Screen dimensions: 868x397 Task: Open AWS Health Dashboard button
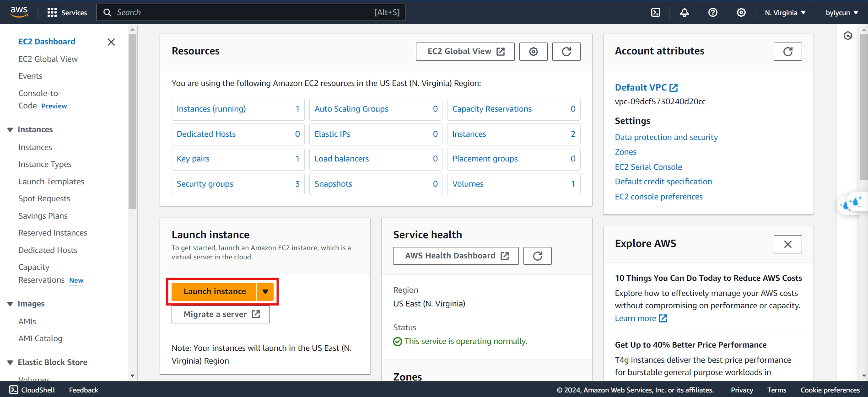click(x=456, y=256)
